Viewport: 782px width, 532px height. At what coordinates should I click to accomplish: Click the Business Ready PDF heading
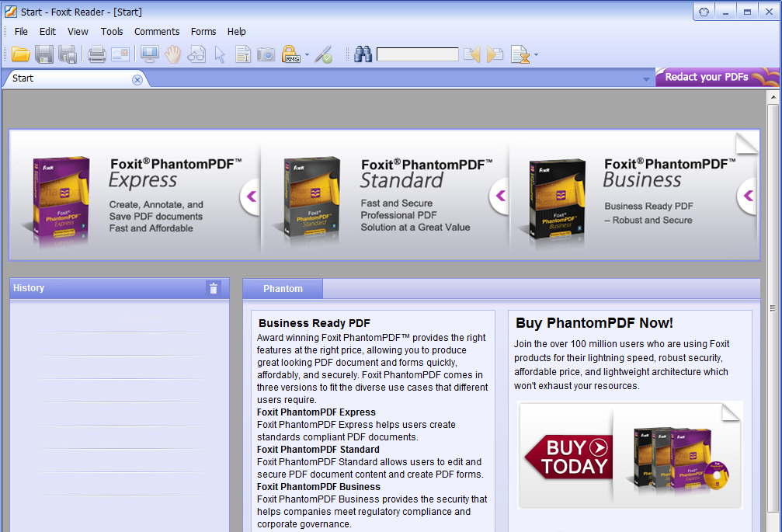point(315,323)
